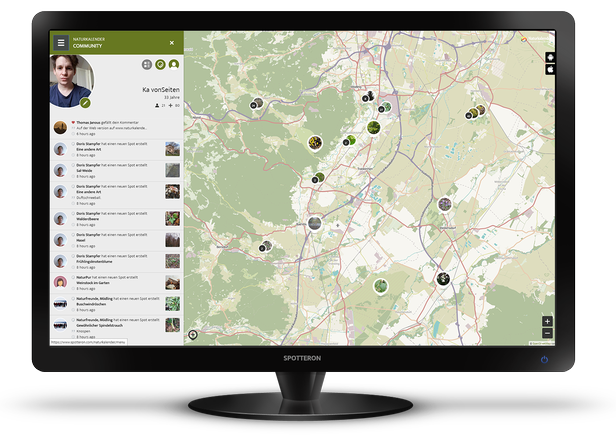The height and width of the screenshot is (443, 616).
Task: Click Naturfreunde Mödling avatar on Buschwindröschen row
Action: click(x=60, y=304)
